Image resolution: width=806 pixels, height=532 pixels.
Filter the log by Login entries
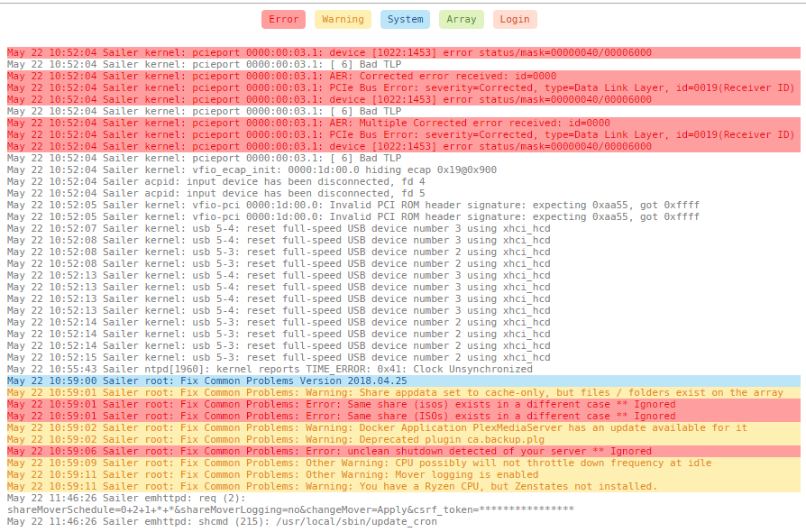515,20
